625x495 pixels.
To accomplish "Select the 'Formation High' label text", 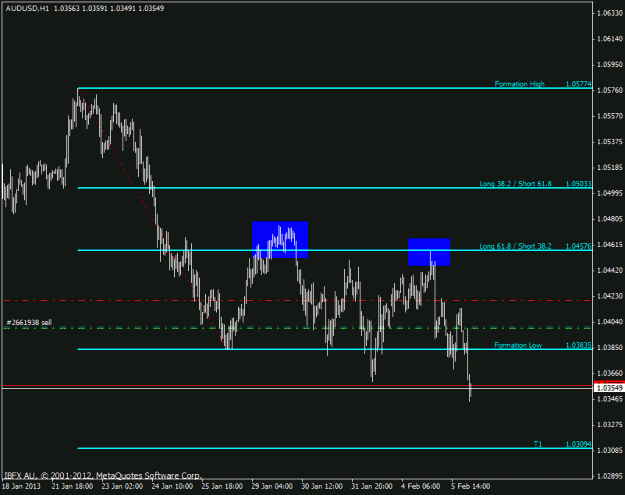I will 519,84.
